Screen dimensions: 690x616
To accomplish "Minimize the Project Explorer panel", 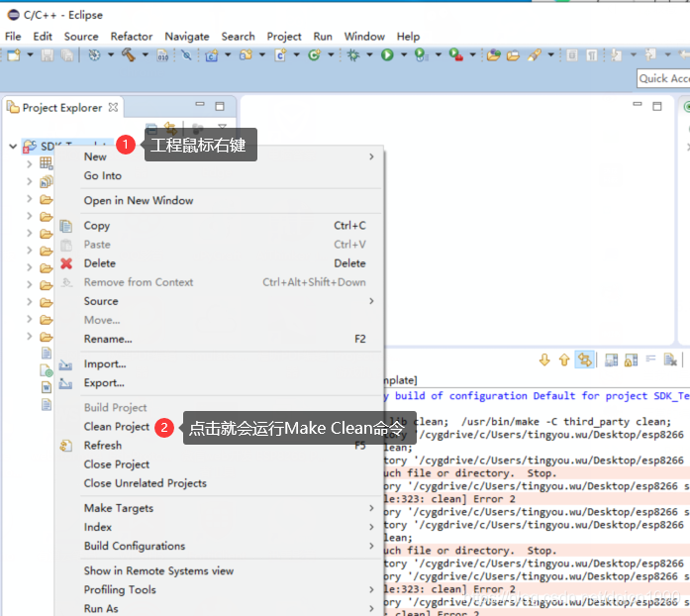I will click(x=200, y=105).
